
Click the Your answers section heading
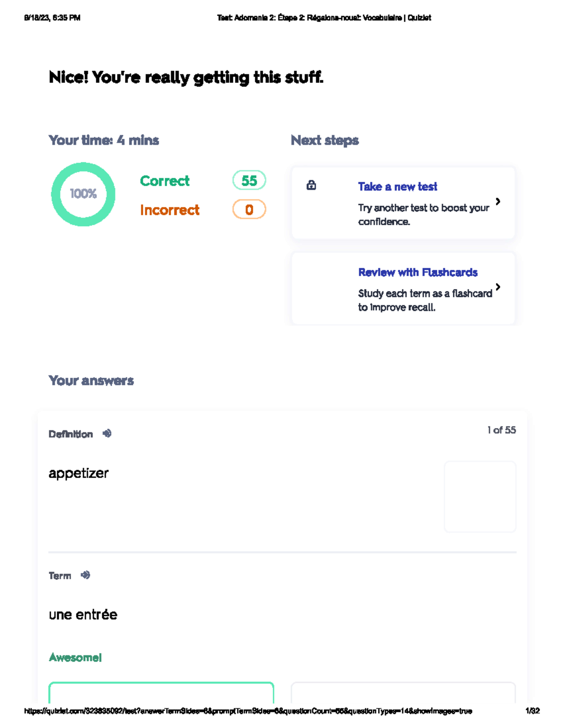coord(91,381)
